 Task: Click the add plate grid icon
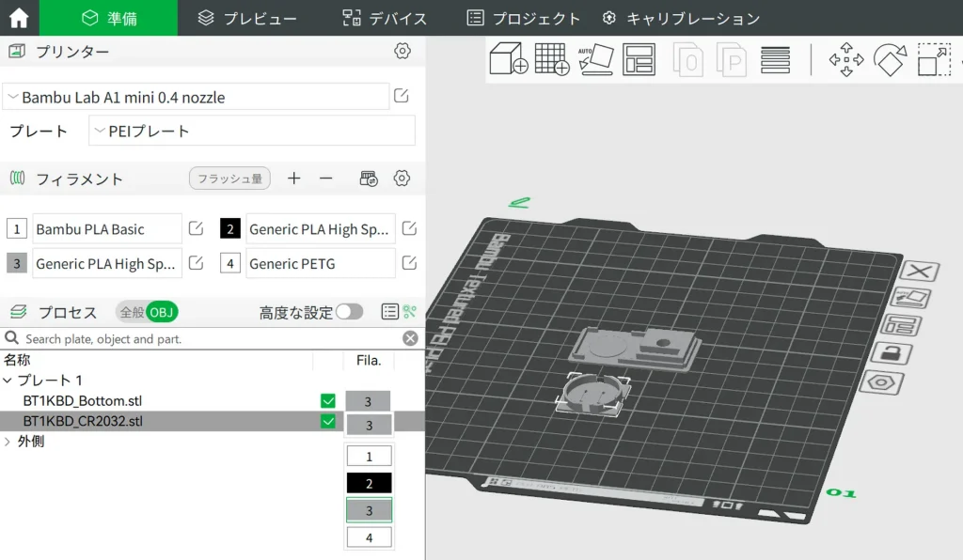pos(552,59)
